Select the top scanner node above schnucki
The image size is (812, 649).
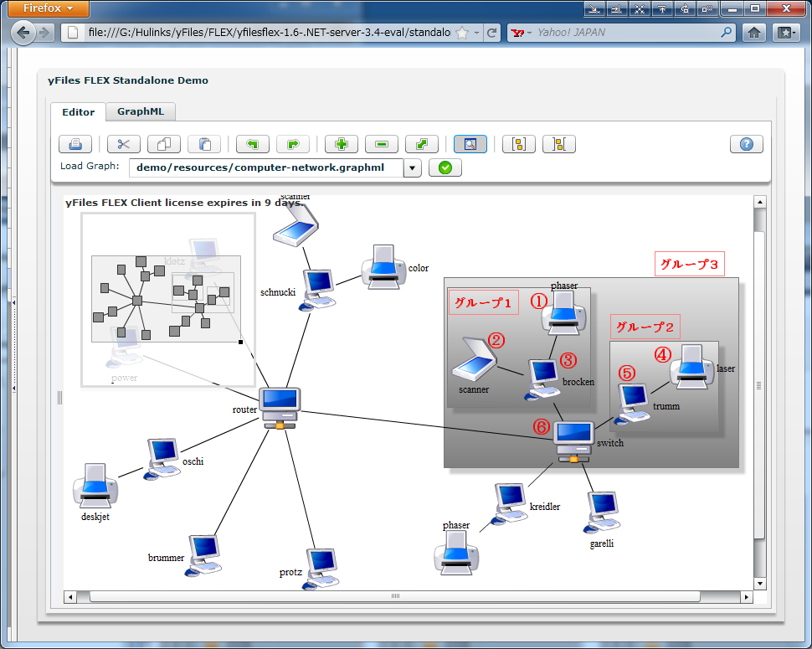click(x=296, y=225)
